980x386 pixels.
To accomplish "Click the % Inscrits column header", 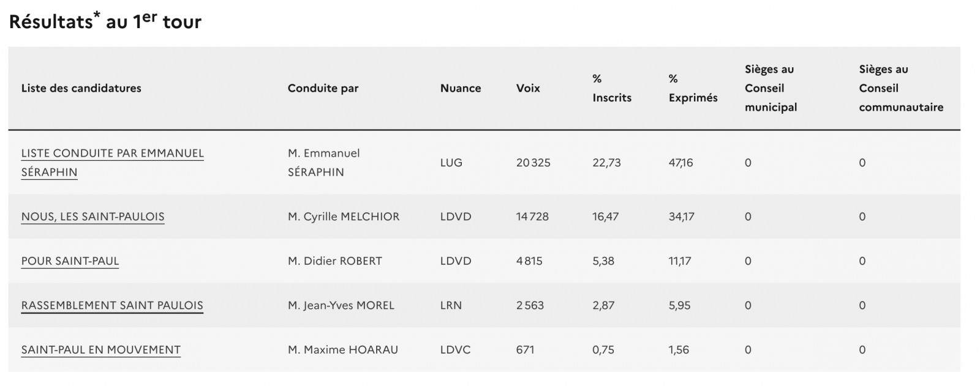I will [611, 88].
